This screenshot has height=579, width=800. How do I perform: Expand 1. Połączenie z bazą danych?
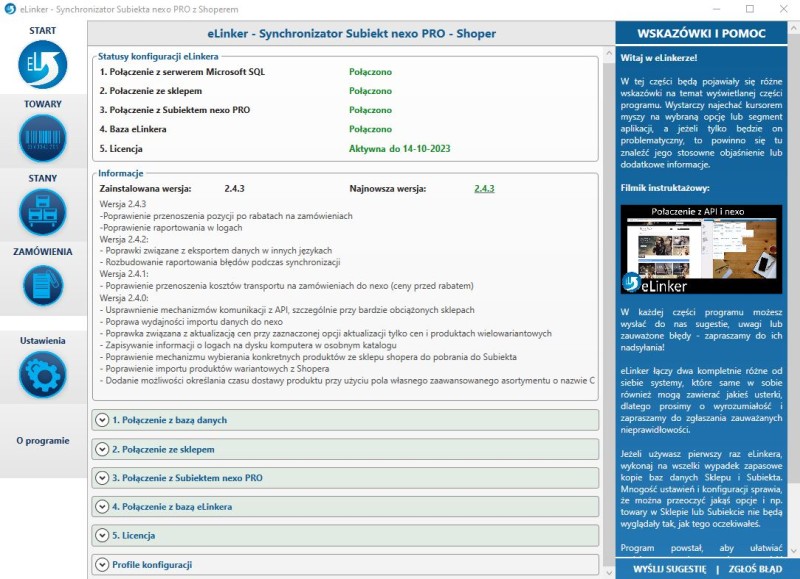[102, 420]
